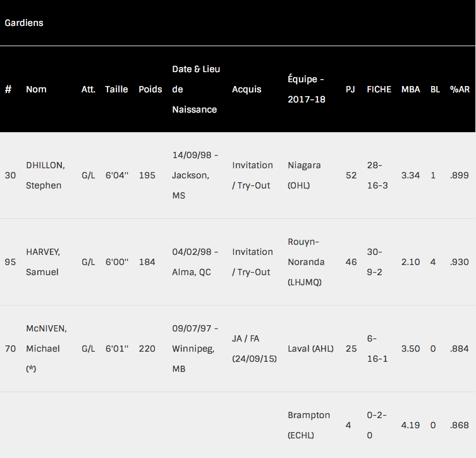This screenshot has height=458, width=476.
Task: Click save percentage .868
Action: (x=460, y=425)
